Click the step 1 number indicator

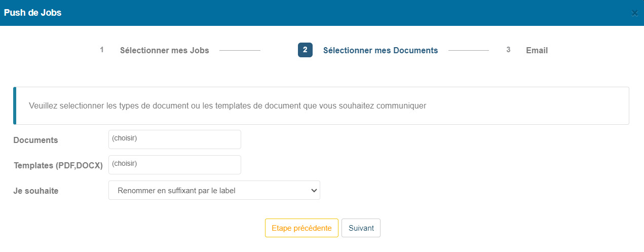coord(102,50)
